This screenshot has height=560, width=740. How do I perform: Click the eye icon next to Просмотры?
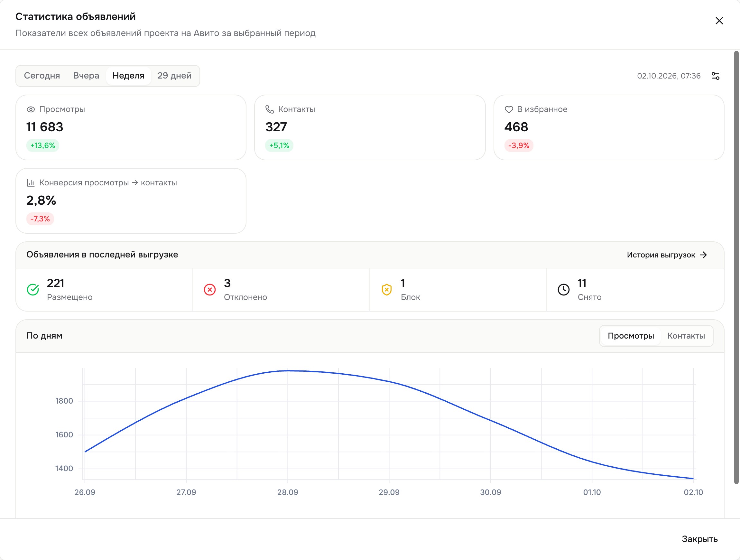pyautogui.click(x=31, y=109)
